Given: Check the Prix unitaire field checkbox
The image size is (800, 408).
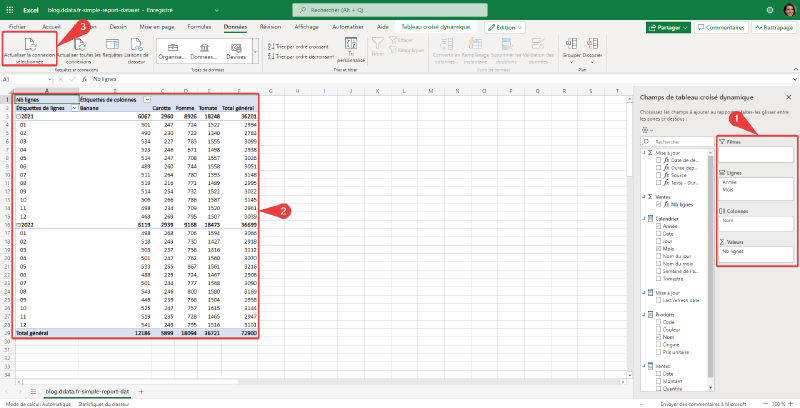Looking at the screenshot, I should [x=659, y=352].
